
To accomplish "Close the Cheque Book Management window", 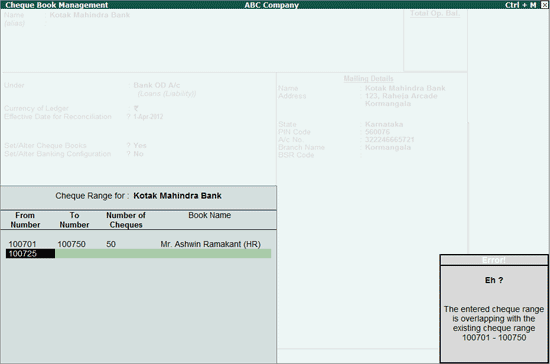I will (x=544, y=5).
